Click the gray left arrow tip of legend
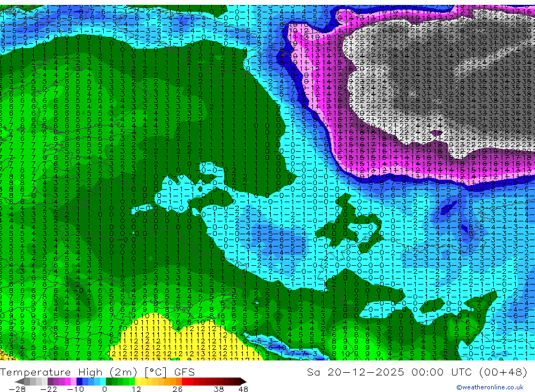This screenshot has width=535, height=392. coord(19,382)
